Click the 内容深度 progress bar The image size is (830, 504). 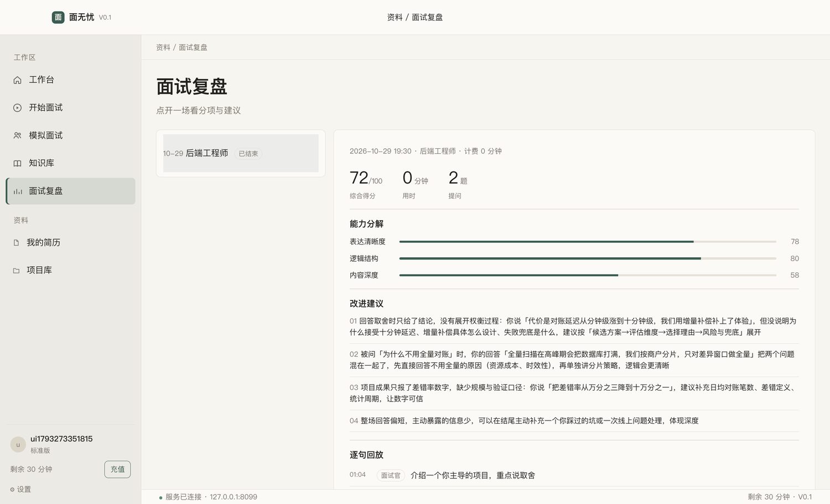[x=588, y=275]
